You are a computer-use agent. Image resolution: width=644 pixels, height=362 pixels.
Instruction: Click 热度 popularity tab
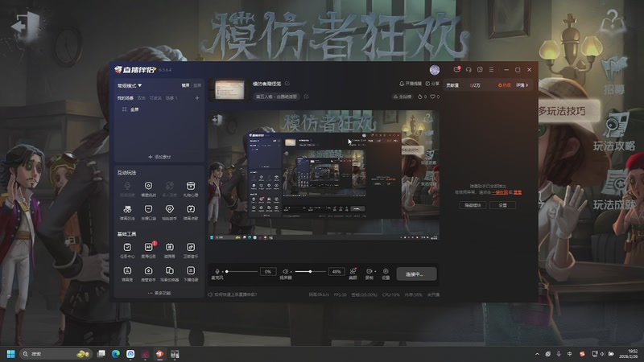pyautogui.click(x=505, y=85)
